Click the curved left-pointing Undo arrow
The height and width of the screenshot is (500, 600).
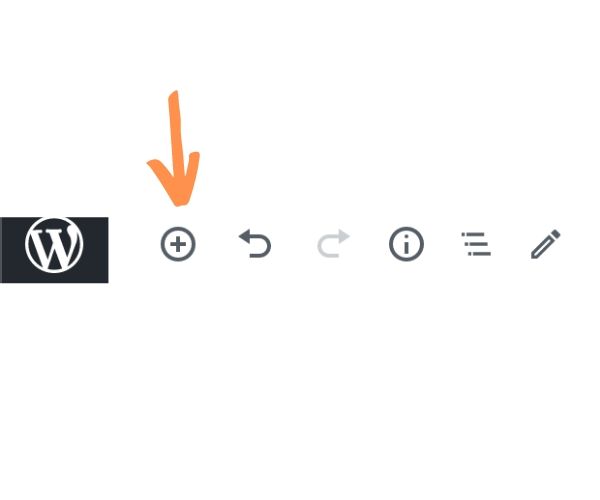point(255,243)
